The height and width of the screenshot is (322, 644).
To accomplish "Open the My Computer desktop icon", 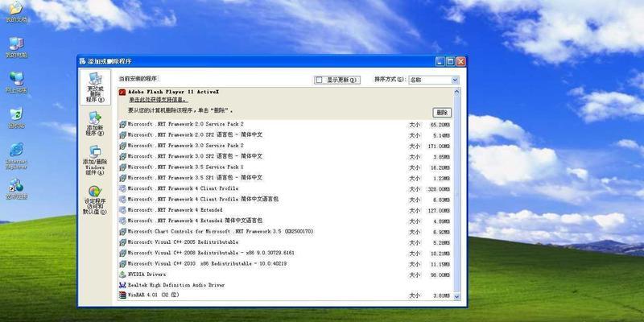I will tap(16, 47).
